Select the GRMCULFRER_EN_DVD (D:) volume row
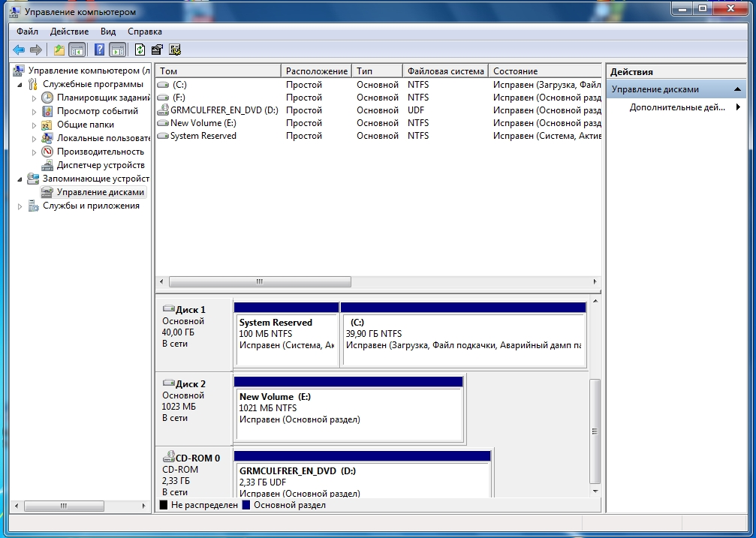756x538 pixels. (x=224, y=110)
